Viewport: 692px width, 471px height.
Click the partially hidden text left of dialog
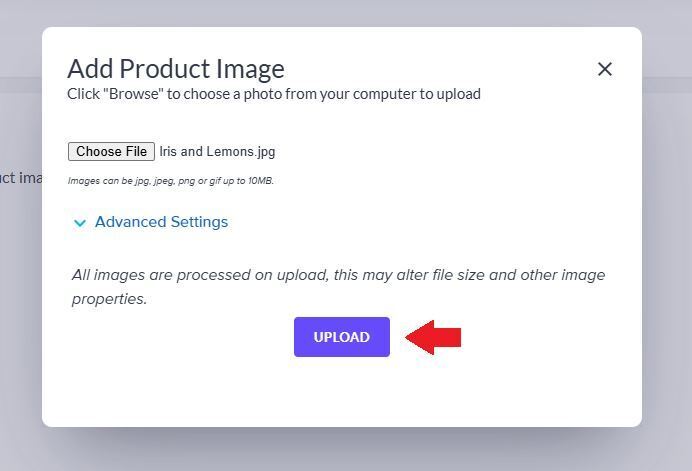click(x=20, y=178)
